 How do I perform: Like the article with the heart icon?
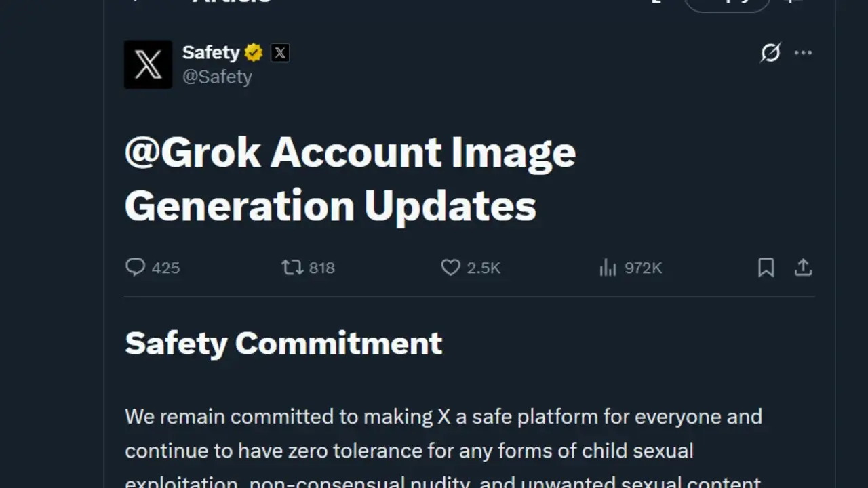[450, 268]
